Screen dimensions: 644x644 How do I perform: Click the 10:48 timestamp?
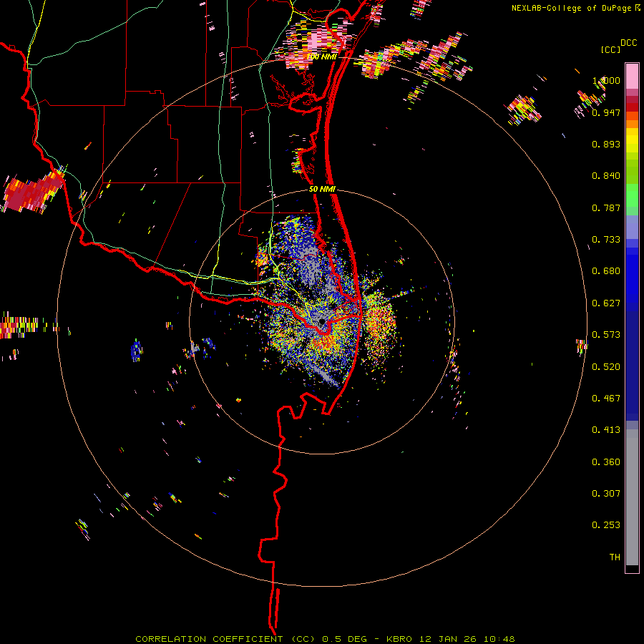[499, 639]
